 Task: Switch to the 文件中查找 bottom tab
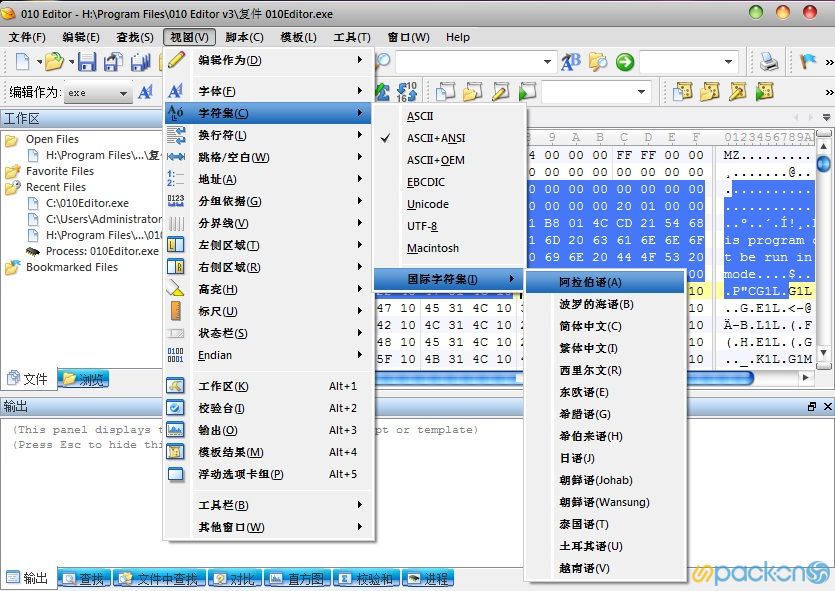(160, 578)
